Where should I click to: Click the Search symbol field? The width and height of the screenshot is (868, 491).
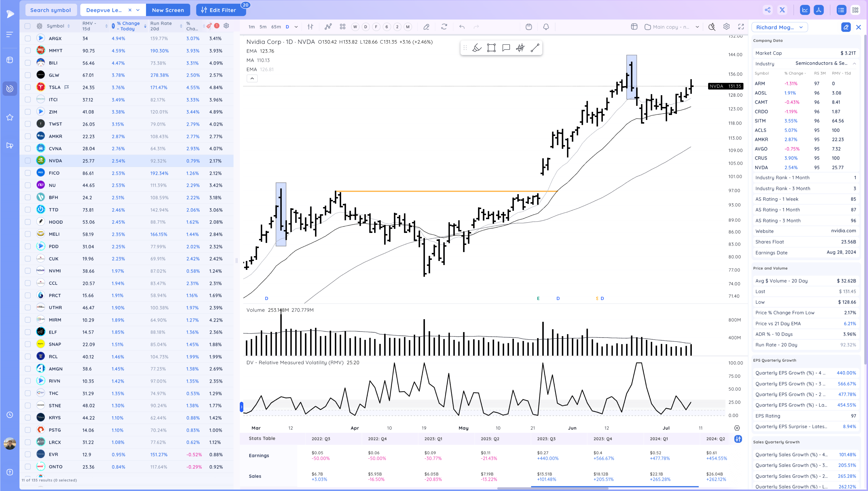51,10
